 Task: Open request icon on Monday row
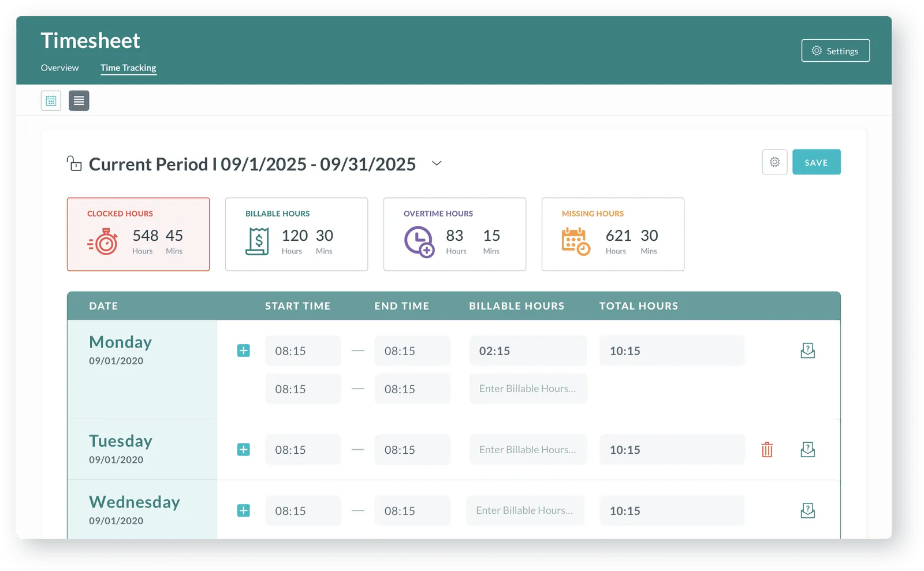pos(808,350)
